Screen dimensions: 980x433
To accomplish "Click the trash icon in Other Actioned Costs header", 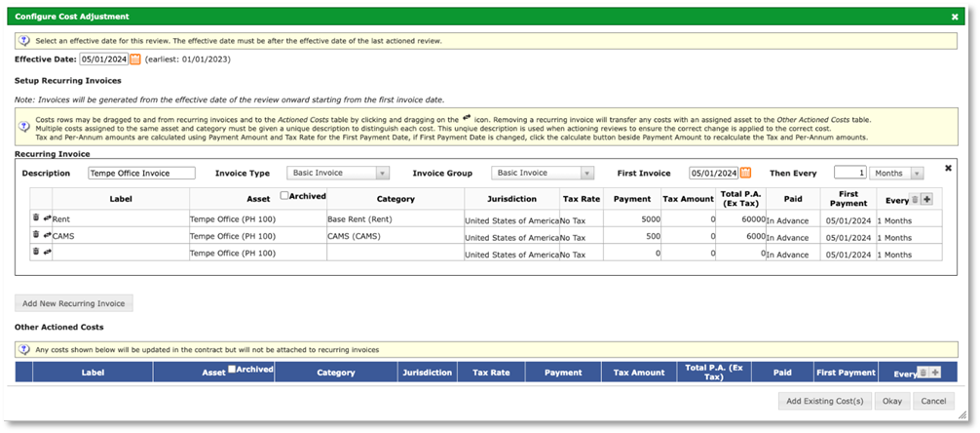I will pos(923,373).
